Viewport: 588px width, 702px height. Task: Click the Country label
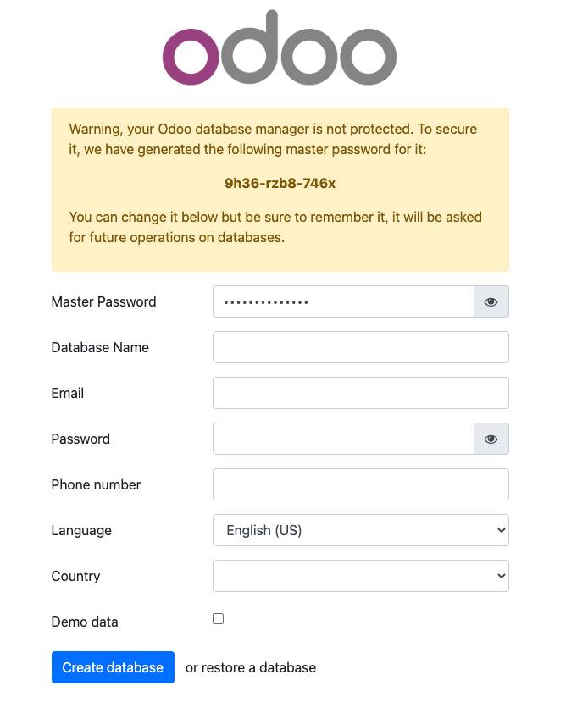pos(75,575)
